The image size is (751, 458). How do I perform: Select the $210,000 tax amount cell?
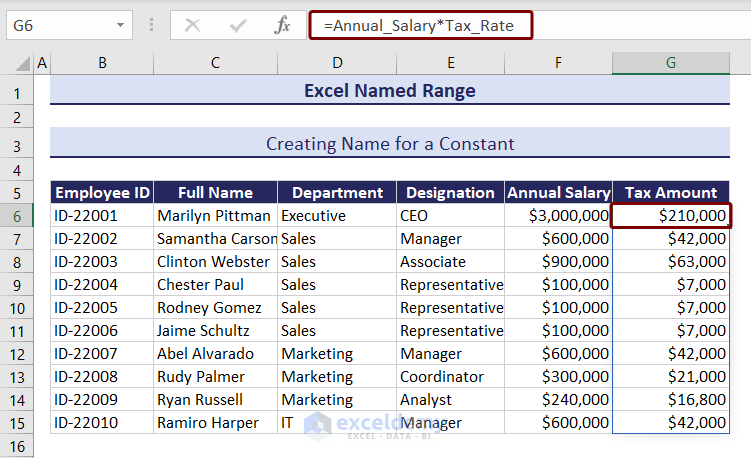point(671,215)
